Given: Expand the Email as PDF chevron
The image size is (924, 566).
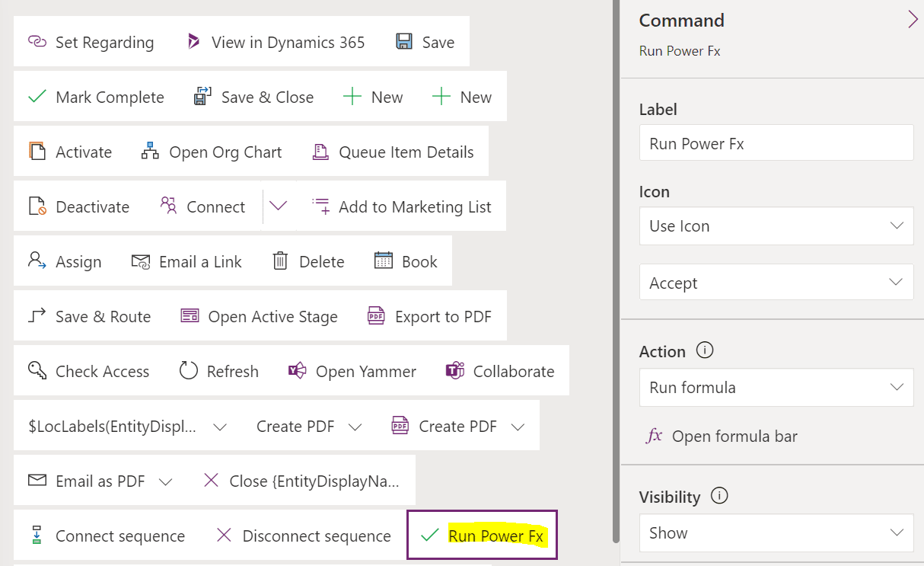Looking at the screenshot, I should pos(165,481).
